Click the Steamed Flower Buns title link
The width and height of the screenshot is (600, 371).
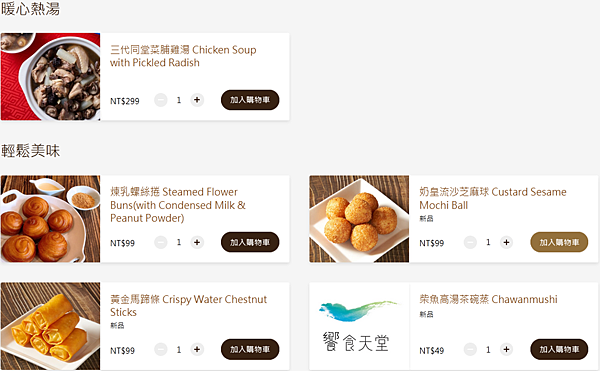coord(178,205)
